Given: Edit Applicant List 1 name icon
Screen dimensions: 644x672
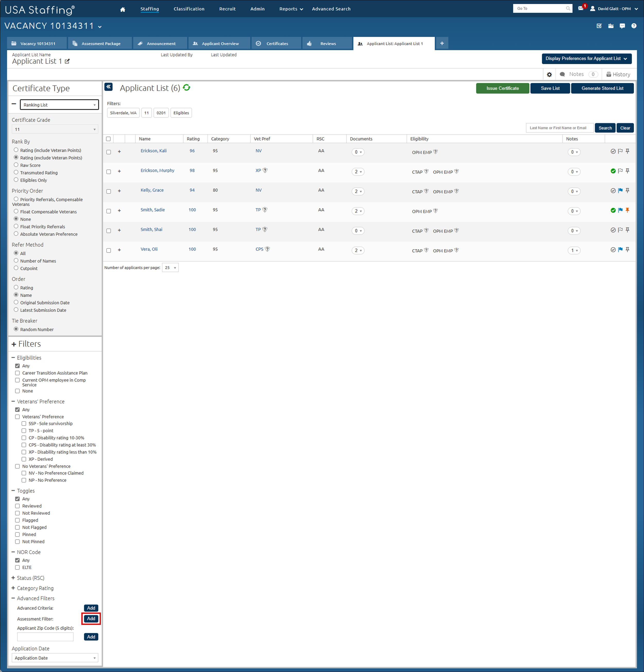Looking at the screenshot, I should coord(67,61).
